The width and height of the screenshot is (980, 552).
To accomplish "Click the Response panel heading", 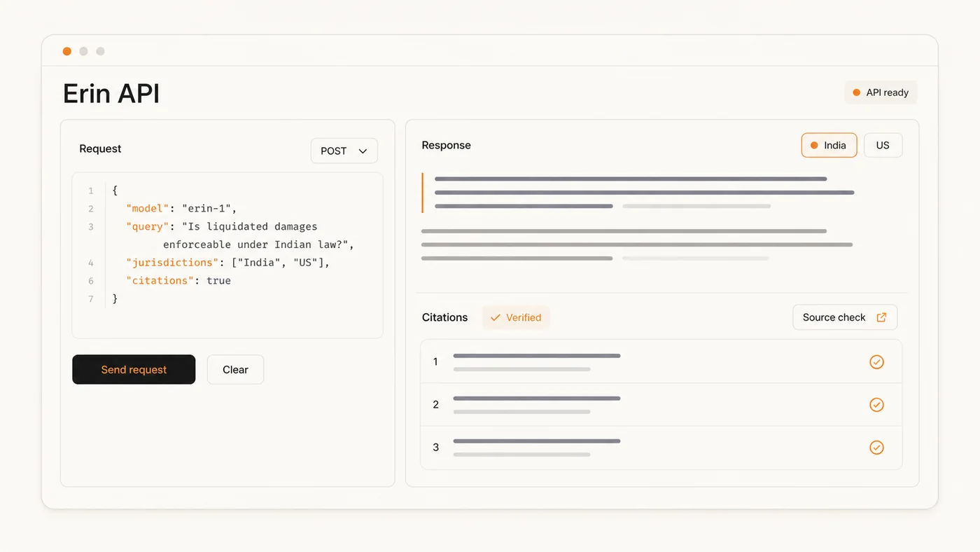I will tap(446, 145).
